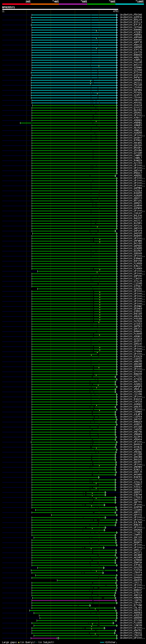
Task: Select the UniRef100_B9HSR0 label
Action: click(x=131, y=40)
